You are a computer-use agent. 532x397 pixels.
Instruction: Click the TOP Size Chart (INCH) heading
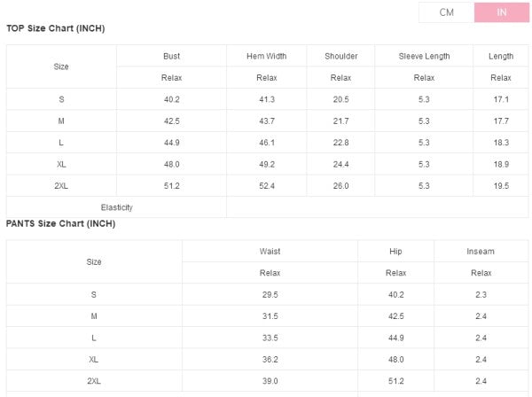click(56, 28)
